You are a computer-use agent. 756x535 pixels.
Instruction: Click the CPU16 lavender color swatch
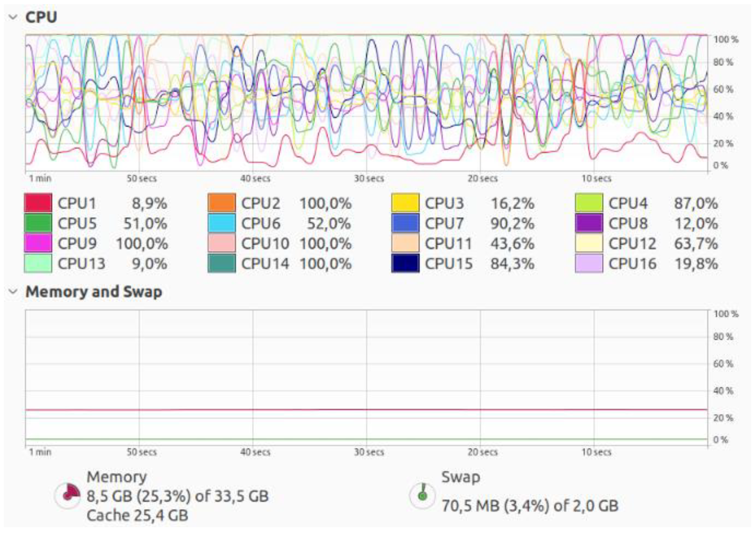click(589, 263)
